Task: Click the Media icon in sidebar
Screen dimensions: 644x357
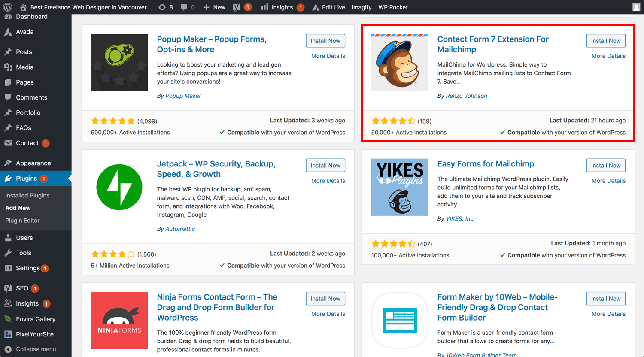Action: coord(8,67)
